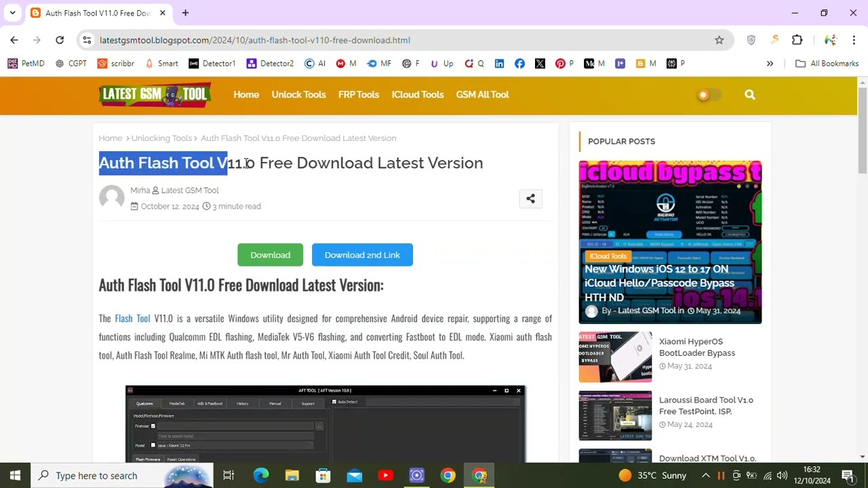Open a new browser tab
Viewport: 868px width, 488px height.
click(x=185, y=13)
